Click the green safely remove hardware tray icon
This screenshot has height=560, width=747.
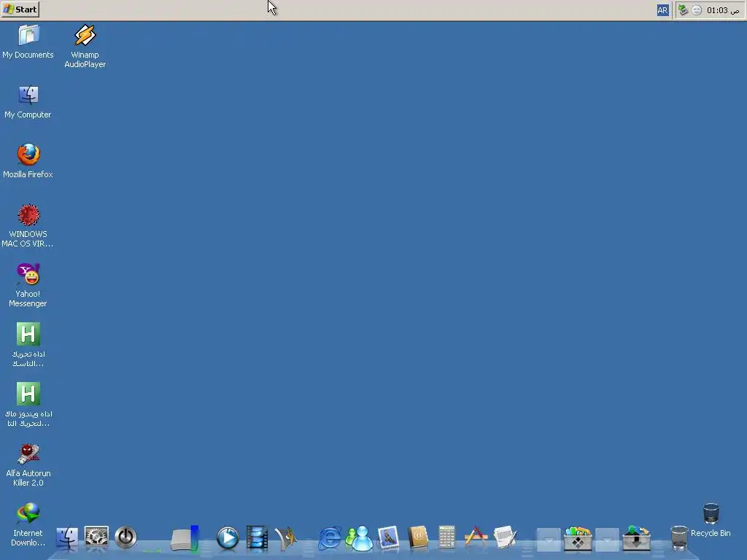(x=683, y=10)
